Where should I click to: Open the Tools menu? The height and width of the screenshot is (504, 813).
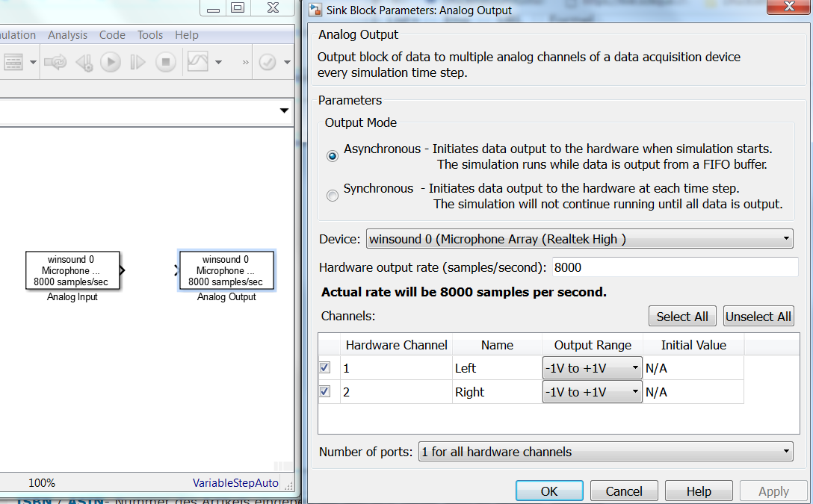150,35
